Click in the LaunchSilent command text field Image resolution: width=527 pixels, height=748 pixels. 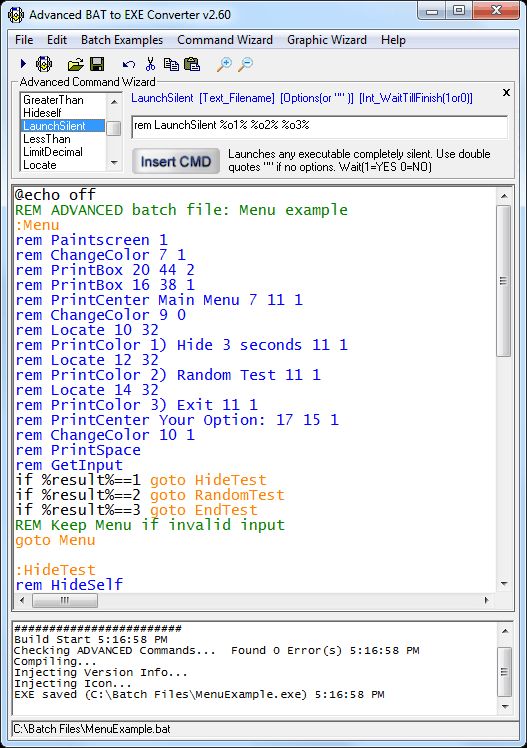click(319, 126)
